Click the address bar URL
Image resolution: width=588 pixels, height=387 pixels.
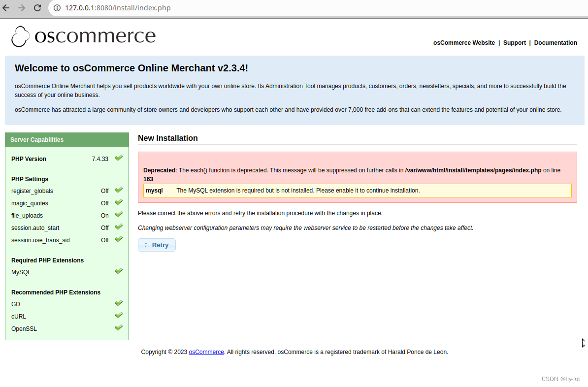coord(118,8)
